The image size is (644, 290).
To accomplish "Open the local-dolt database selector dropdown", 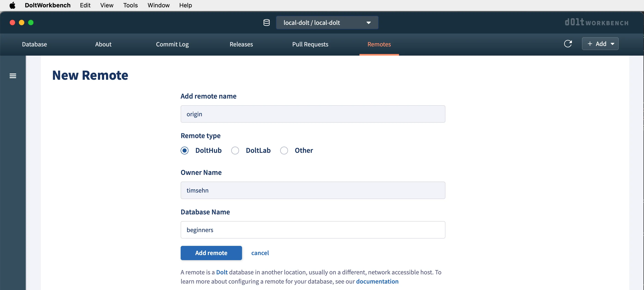I will (327, 23).
